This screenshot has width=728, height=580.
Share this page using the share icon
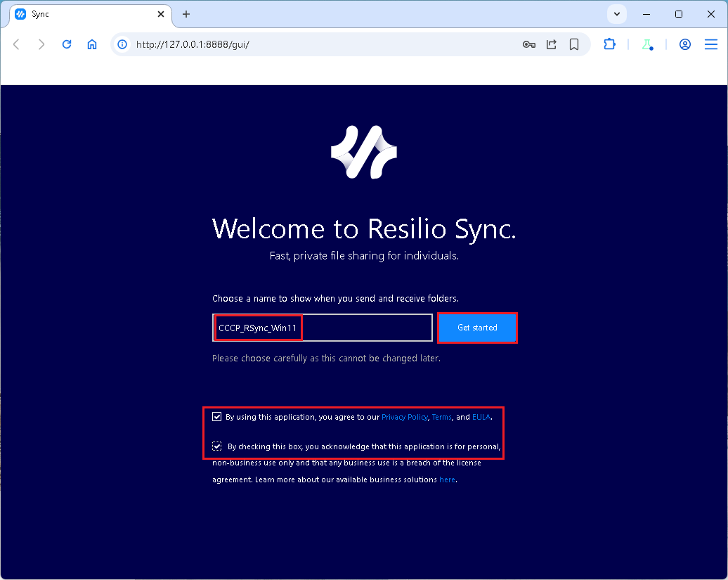pyautogui.click(x=552, y=44)
